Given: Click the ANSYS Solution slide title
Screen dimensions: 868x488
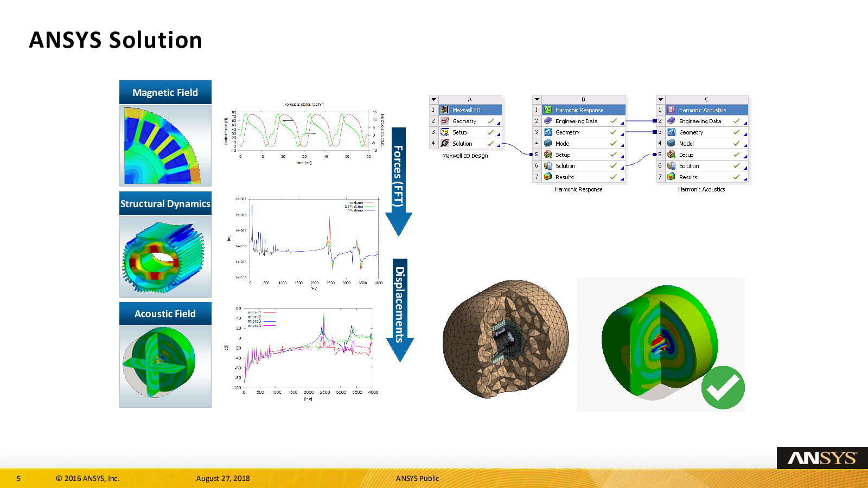Looking at the screenshot, I should tap(116, 40).
